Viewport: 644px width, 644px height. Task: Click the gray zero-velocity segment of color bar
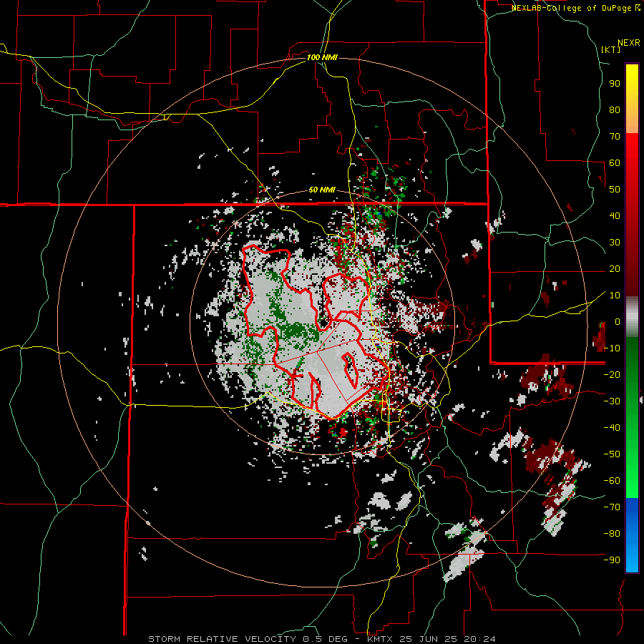coord(632,318)
